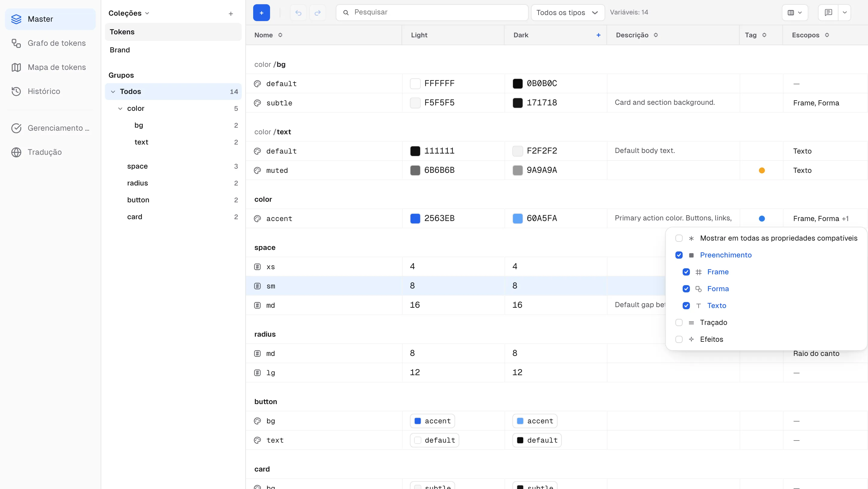Screen dimensions: 868x489
Task: Check the Efeitos scope checkbox
Action: [679, 339]
